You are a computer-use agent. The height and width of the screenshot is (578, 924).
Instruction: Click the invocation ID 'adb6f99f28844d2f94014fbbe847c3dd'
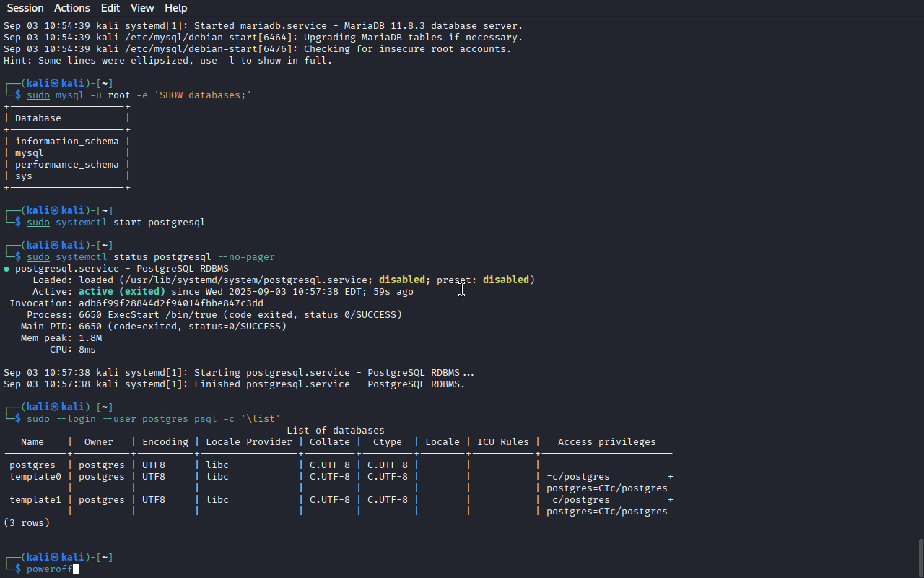[x=171, y=303]
